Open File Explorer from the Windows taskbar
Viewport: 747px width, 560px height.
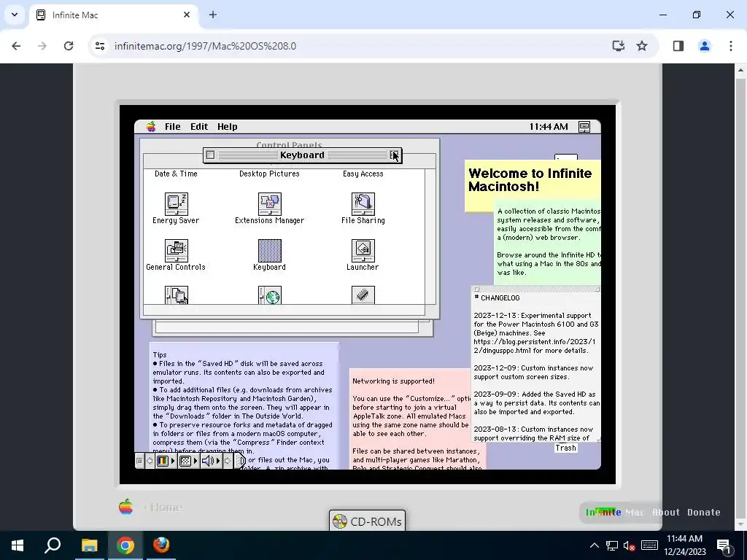[89, 545]
